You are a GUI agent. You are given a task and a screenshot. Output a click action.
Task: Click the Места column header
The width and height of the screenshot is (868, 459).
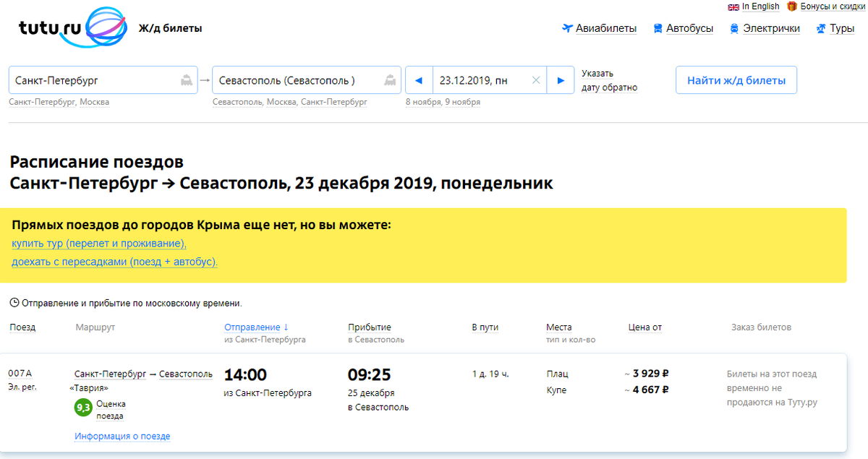pos(559,327)
